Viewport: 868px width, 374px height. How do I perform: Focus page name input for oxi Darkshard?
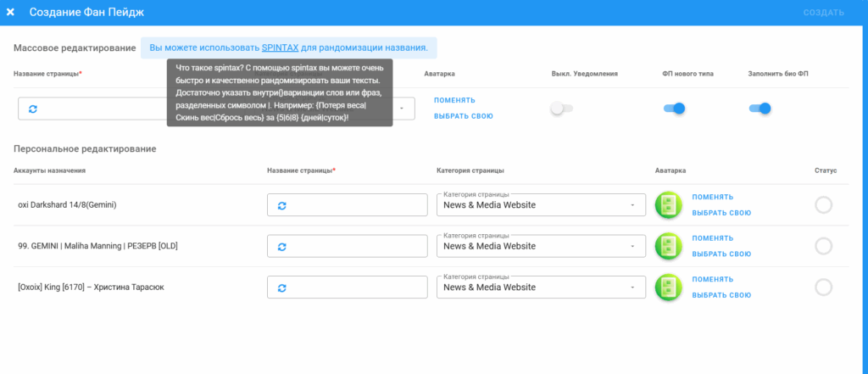[347, 205]
